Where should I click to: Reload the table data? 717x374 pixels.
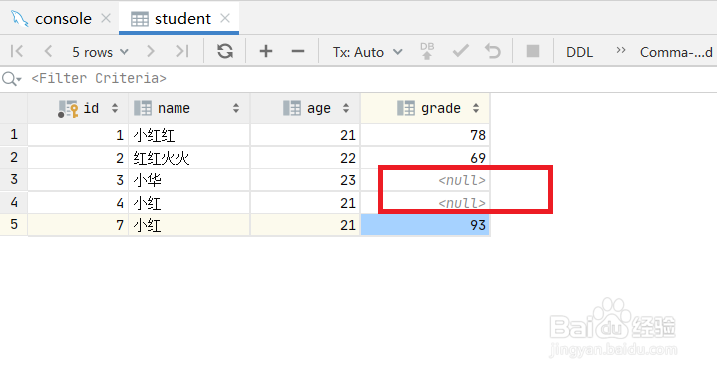pyautogui.click(x=225, y=51)
